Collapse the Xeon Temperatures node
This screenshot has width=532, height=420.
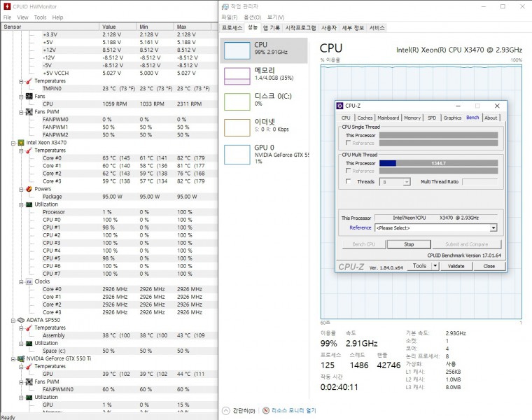[x=21, y=150]
